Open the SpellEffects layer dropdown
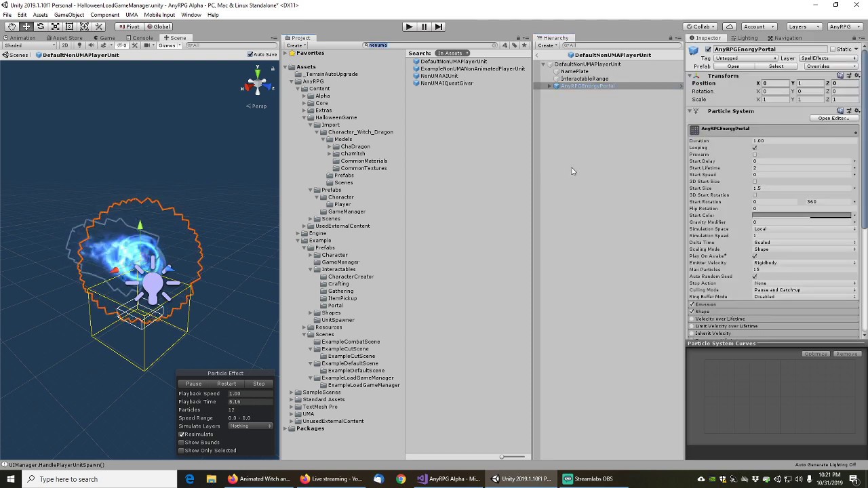Screen dimensions: 868x488 tap(829, 58)
